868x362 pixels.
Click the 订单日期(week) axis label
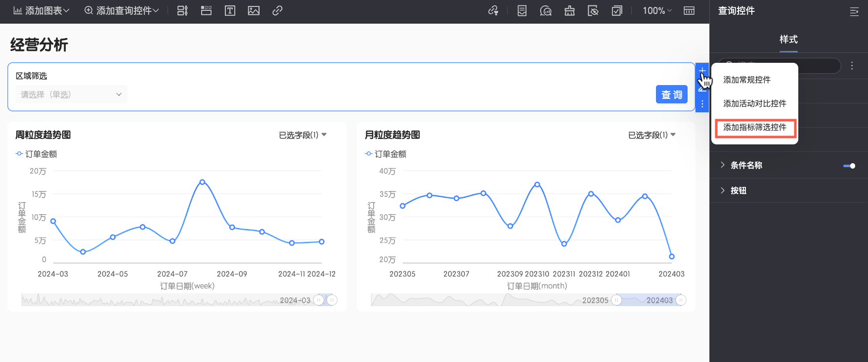(x=187, y=286)
